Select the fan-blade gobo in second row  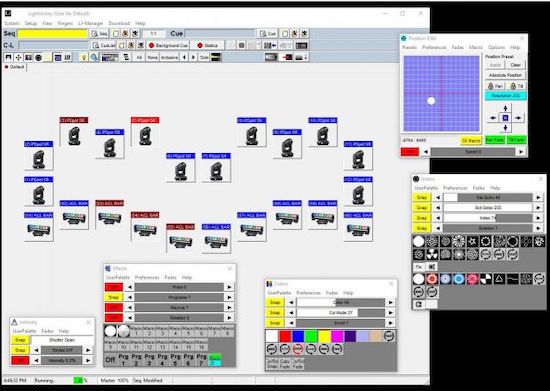pyautogui.click(x=432, y=254)
